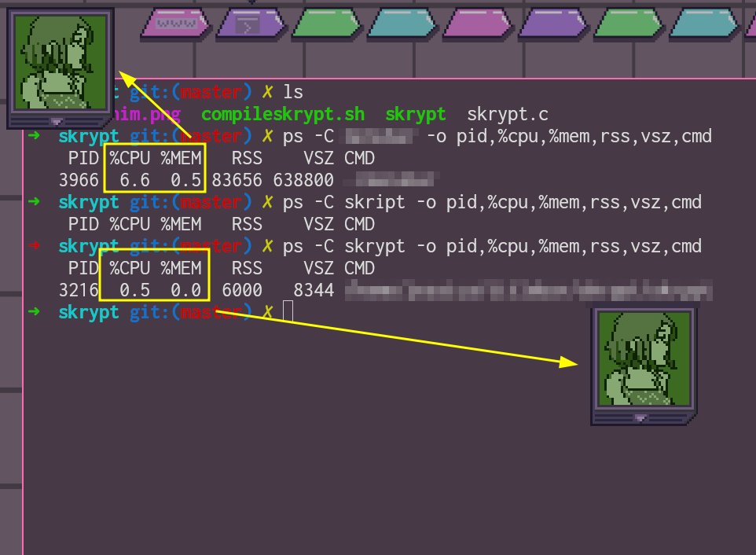Switch to the pink www workspace tab

coord(176,23)
